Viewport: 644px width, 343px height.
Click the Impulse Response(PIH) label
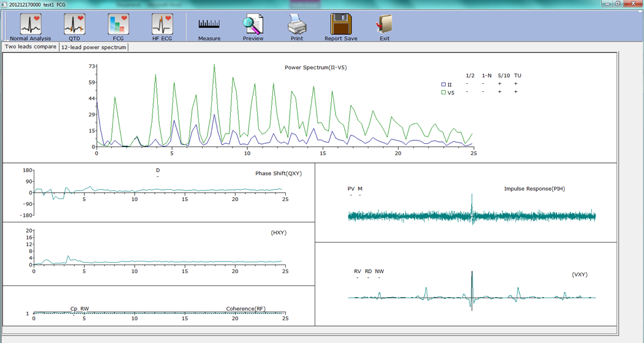534,189
